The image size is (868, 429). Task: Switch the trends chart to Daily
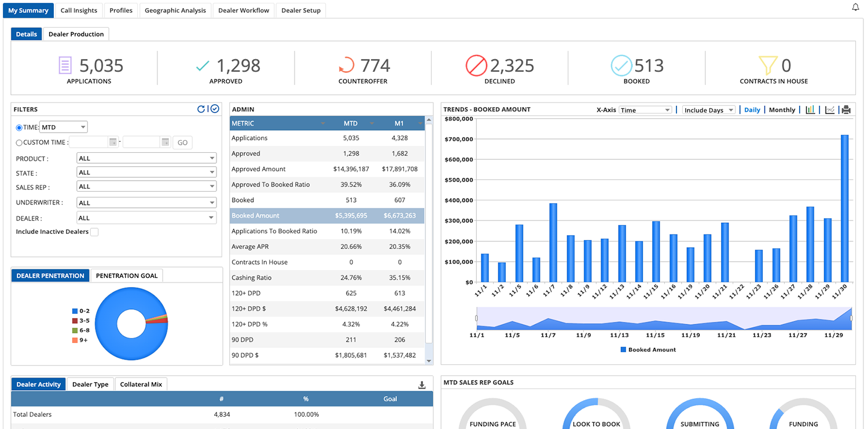click(752, 110)
